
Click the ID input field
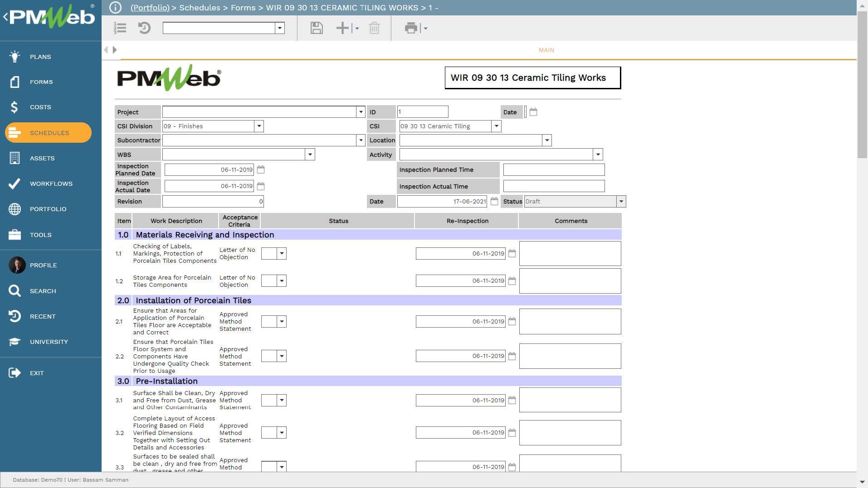pyautogui.click(x=423, y=112)
